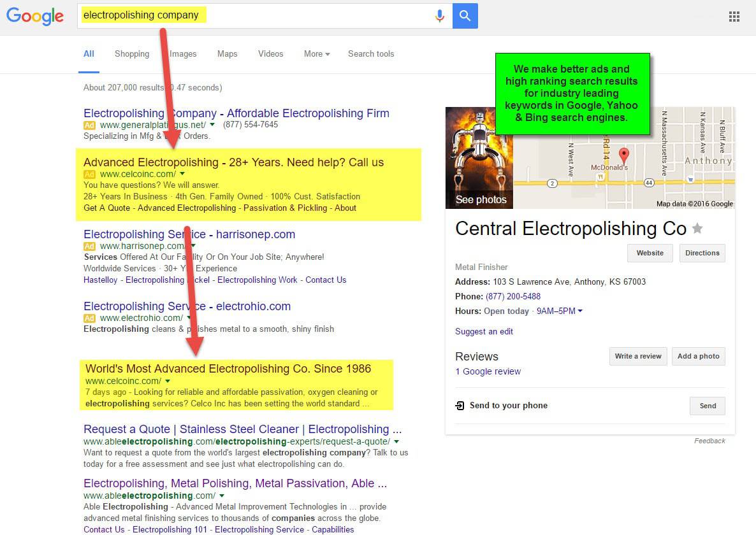This screenshot has width=756, height=535.
Task: Expand the 9AM–5PM hours dropdown
Action: 579,311
